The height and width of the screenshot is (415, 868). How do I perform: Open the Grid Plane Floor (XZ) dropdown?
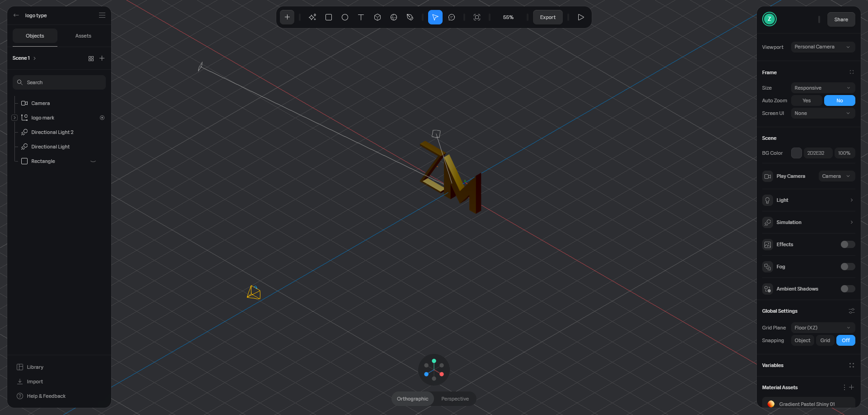[x=822, y=328]
